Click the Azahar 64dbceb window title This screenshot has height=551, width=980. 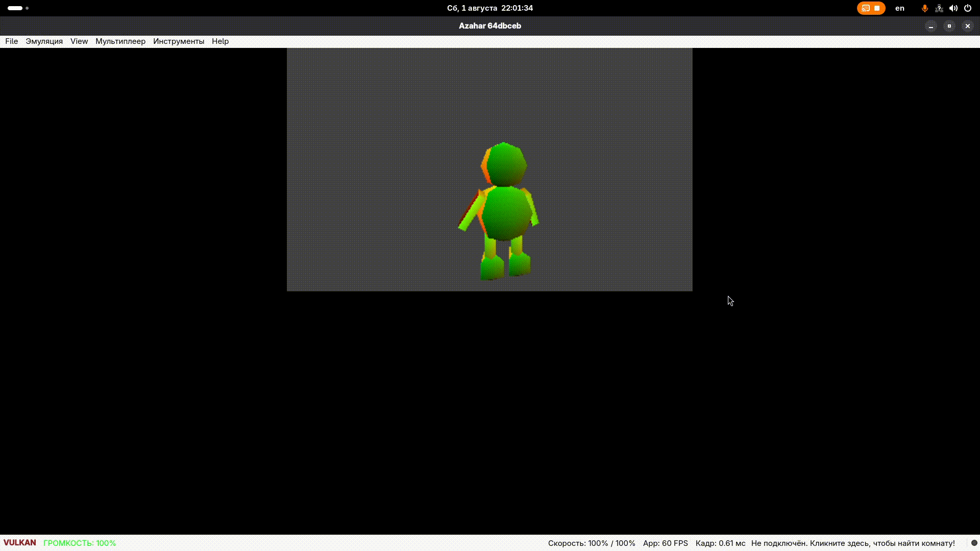pyautogui.click(x=490, y=26)
